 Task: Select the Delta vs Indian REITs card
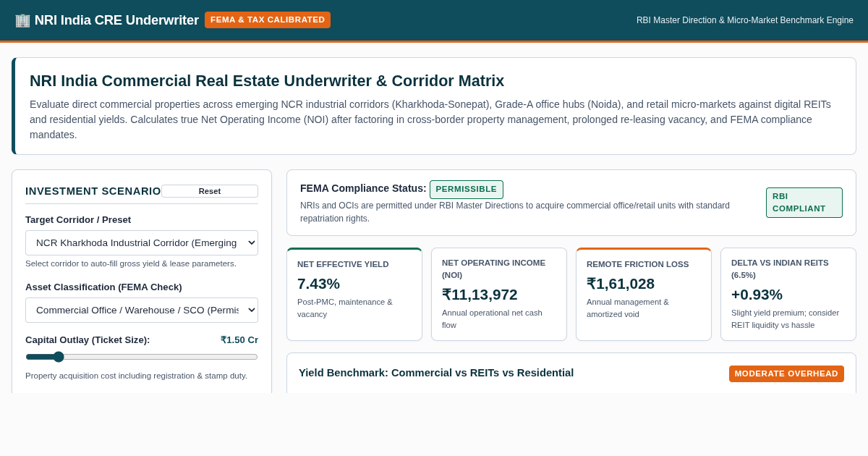[x=788, y=295]
